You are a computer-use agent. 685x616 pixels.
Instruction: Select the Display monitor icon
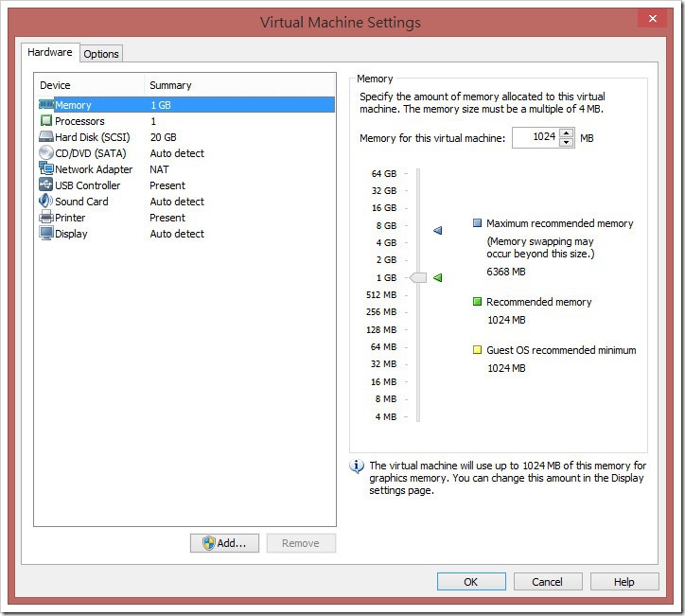tap(45, 233)
